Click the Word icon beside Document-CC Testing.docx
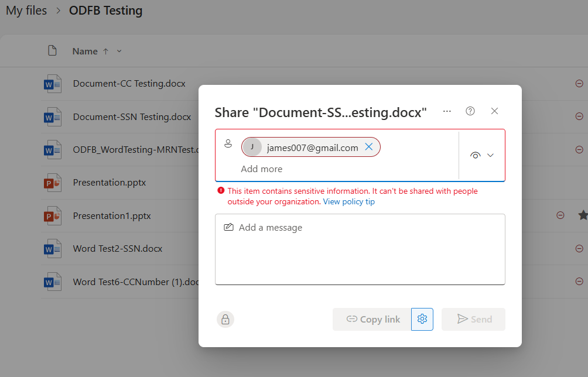This screenshot has height=377, width=588. click(x=52, y=83)
